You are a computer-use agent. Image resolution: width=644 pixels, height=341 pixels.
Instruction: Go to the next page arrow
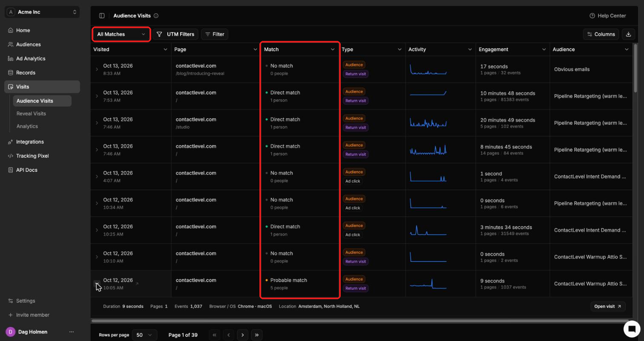point(242,335)
